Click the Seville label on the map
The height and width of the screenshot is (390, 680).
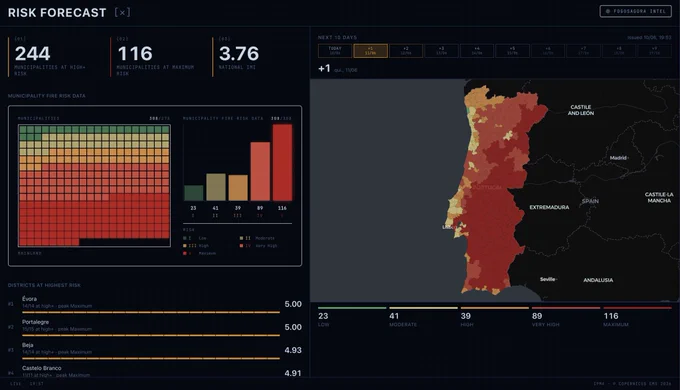pyautogui.click(x=548, y=279)
